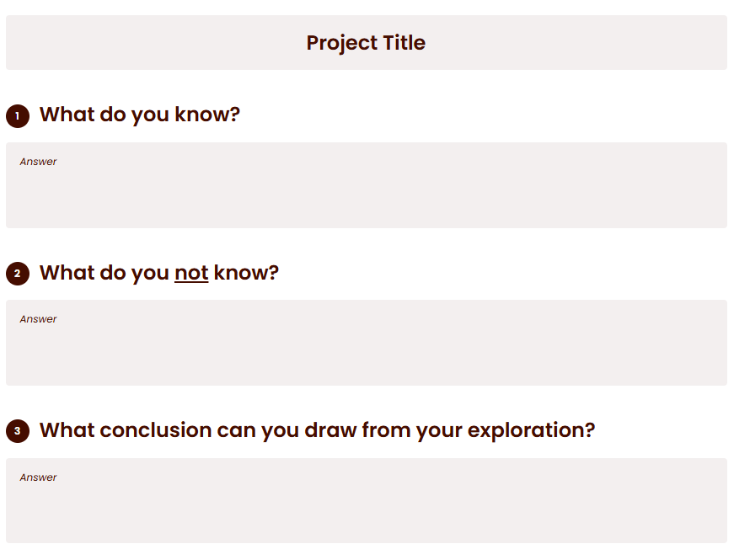Click the Project Title banner
The image size is (734, 560).
pos(367,43)
